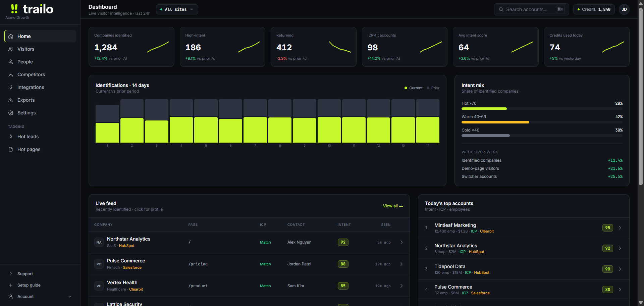The height and width of the screenshot is (306, 644).
Task: Expand the Account menu chevron
Action: (70, 297)
